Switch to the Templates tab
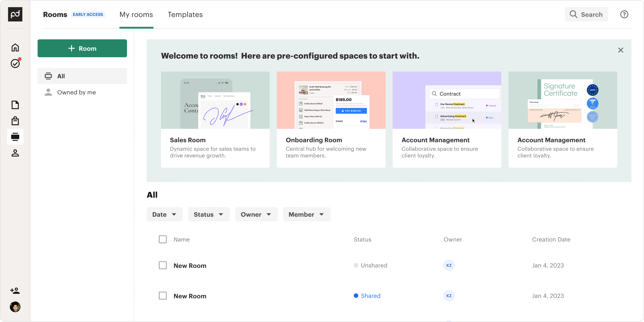The image size is (644, 322). [185, 14]
